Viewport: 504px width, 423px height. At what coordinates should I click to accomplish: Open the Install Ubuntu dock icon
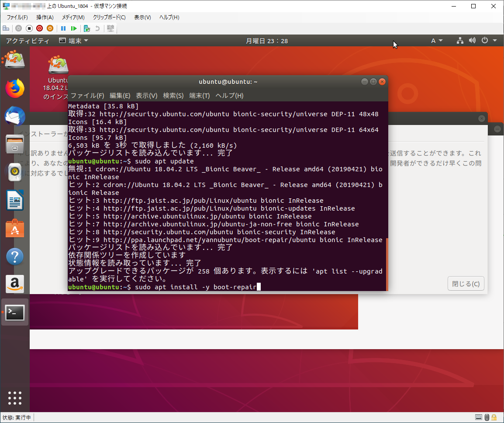15,59
